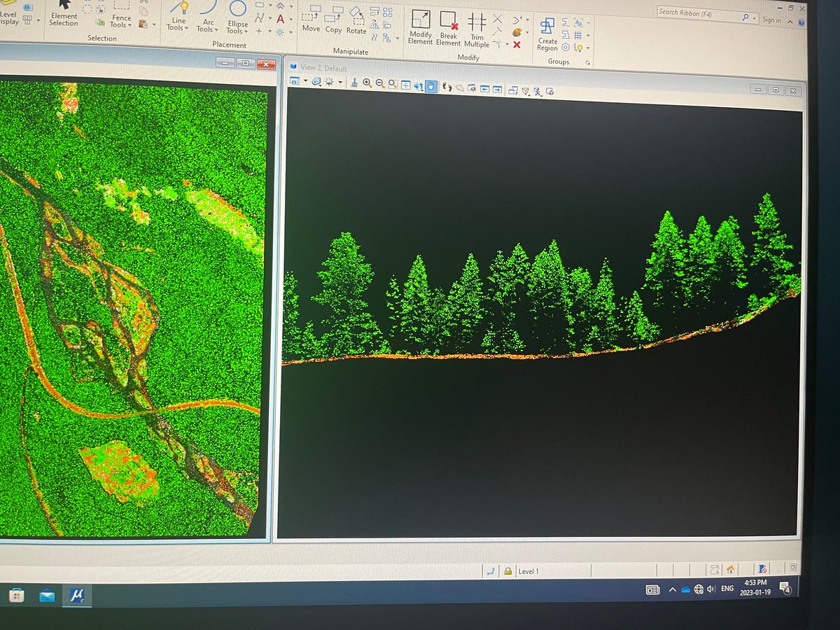The height and width of the screenshot is (630, 840).
Task: Open the Fence Tools dropdown
Action: 121,15
